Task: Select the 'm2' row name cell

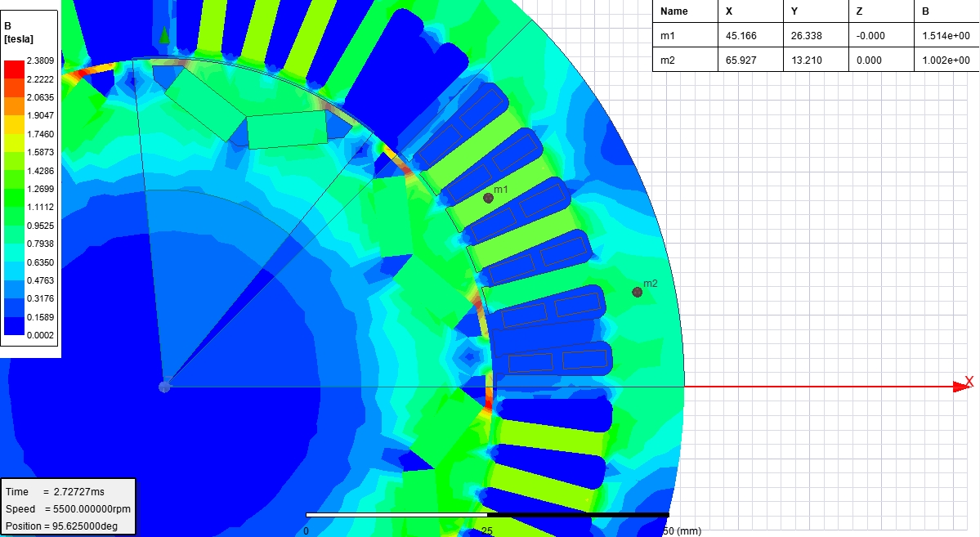Action: coord(685,60)
